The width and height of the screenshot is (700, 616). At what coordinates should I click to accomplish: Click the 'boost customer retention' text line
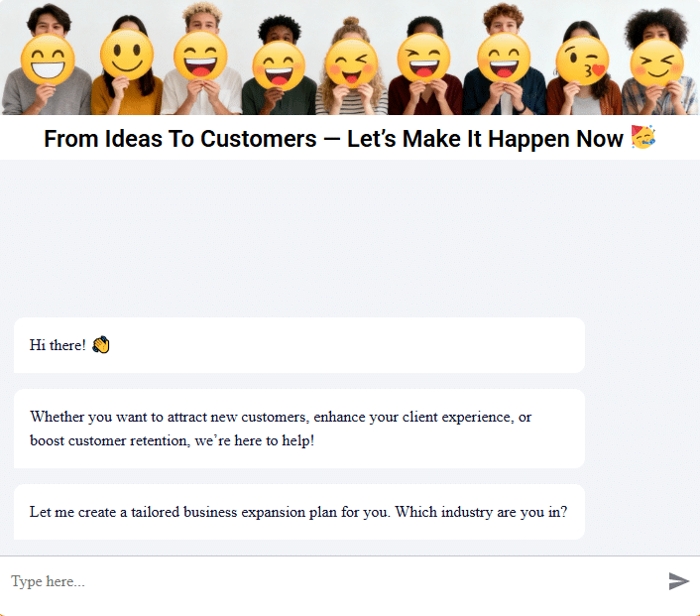tap(172, 440)
